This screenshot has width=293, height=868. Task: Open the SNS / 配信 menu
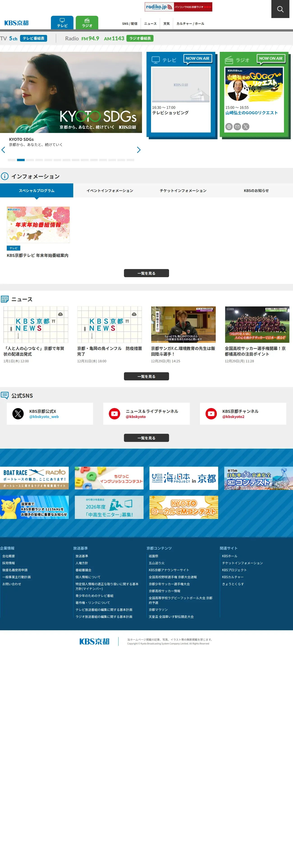[129, 24]
